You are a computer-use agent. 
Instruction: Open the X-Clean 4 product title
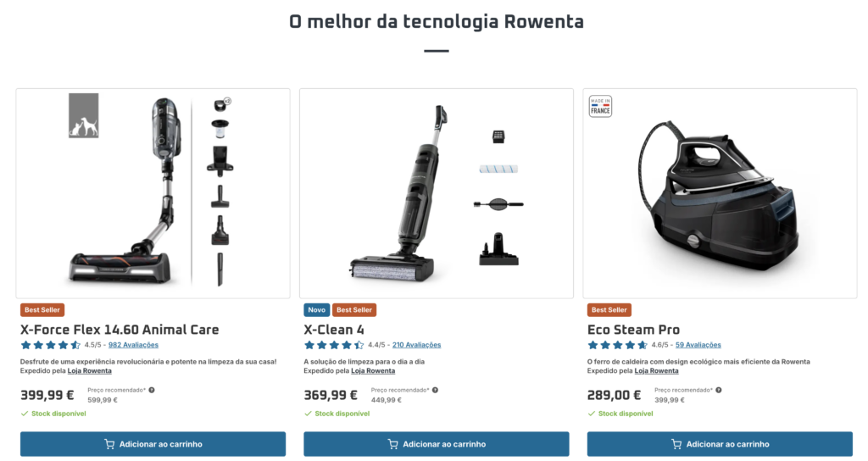(334, 330)
